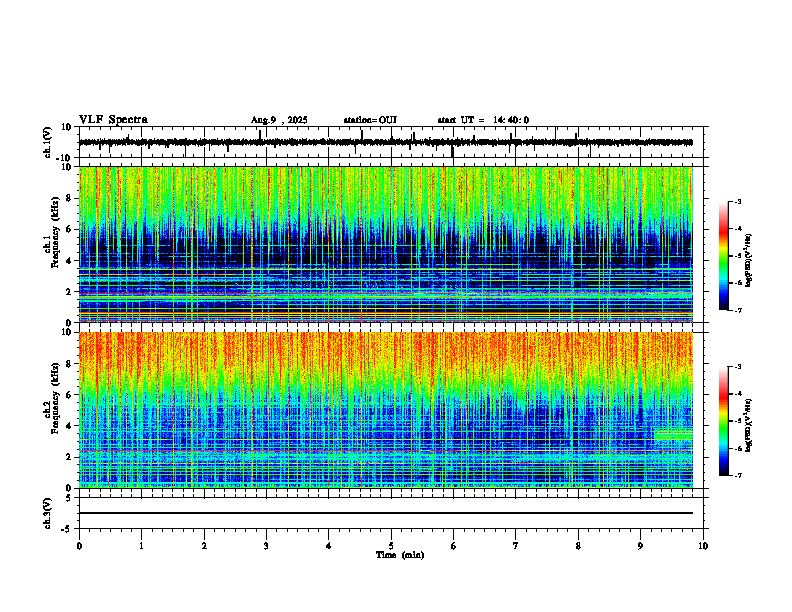Click the "-7" label on ch.2 color bar
792x612 pixels.
click(737, 476)
